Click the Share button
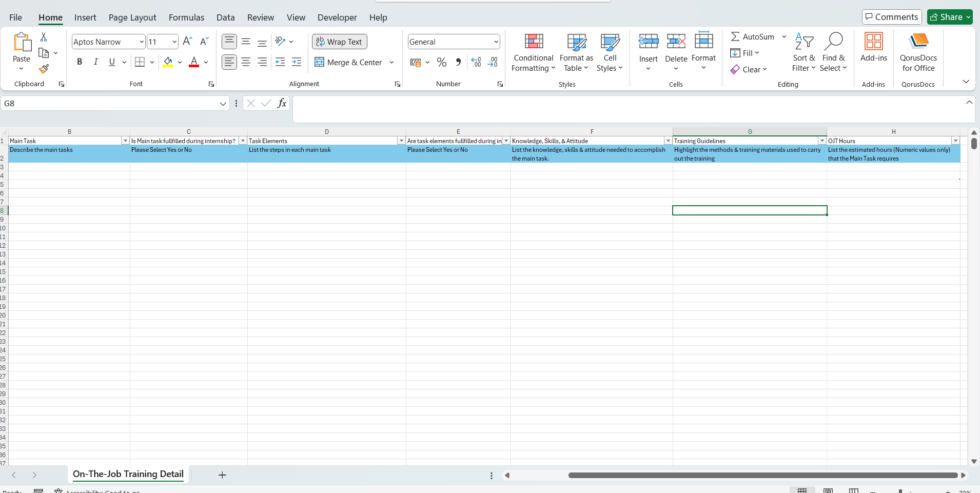This screenshot has height=493, width=980. [x=950, y=17]
